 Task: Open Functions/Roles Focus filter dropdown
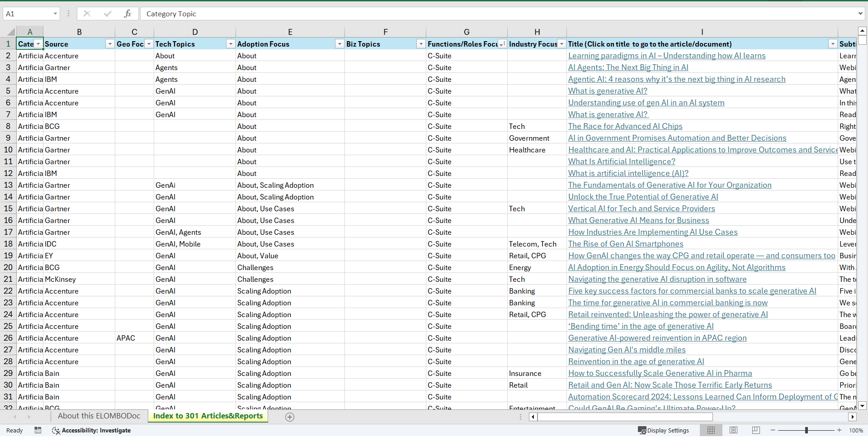tap(502, 44)
